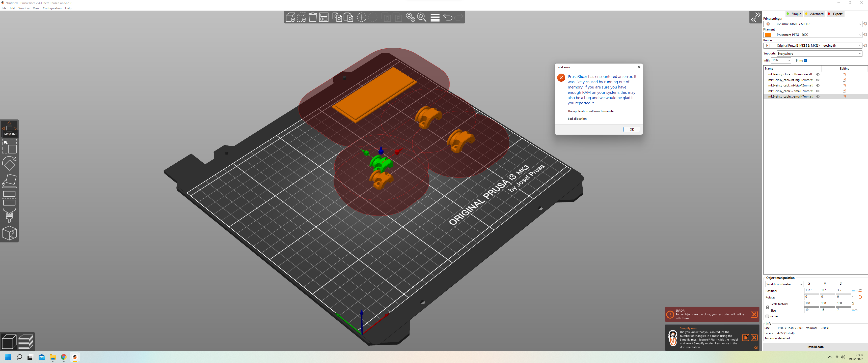The width and height of the screenshot is (868, 363).
Task: Enable the Inches checkbox
Action: pos(767,316)
